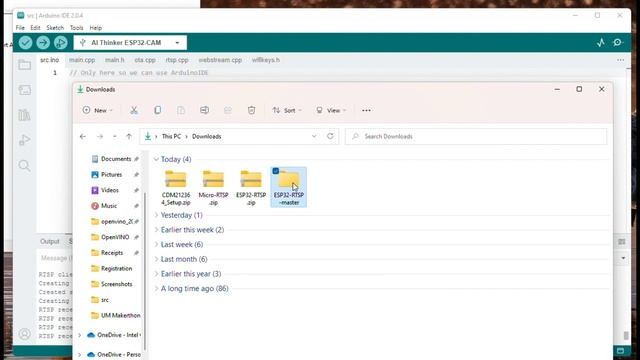Viewport: 640px width, 360px height.
Task: Click the Copy icon in Explorer toolbar
Action: [158, 110]
